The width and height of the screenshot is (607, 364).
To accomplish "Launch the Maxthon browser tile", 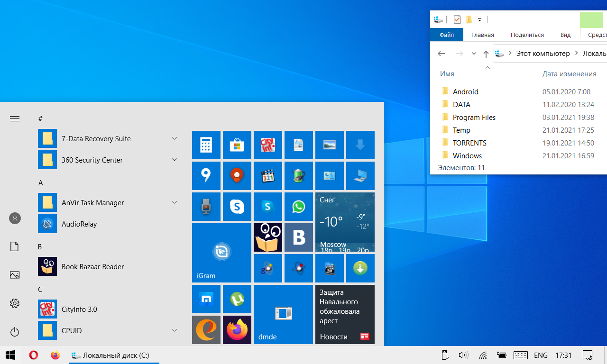I will point(206,299).
